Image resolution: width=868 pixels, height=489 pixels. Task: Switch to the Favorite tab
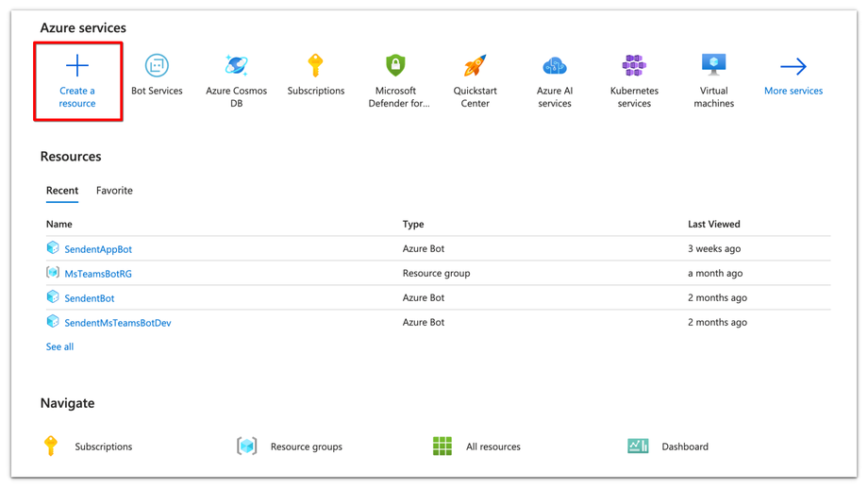(114, 191)
